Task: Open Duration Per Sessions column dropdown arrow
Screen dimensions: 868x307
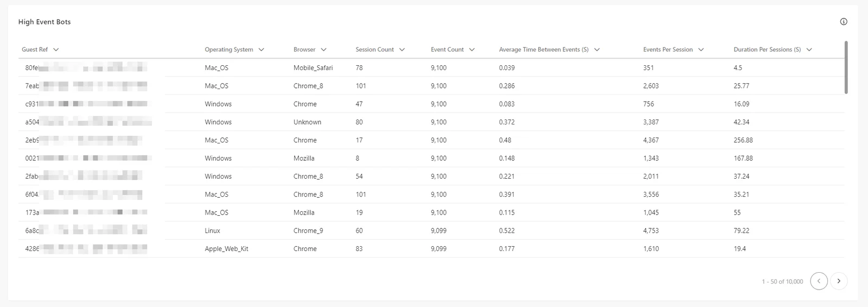Action: click(809, 49)
